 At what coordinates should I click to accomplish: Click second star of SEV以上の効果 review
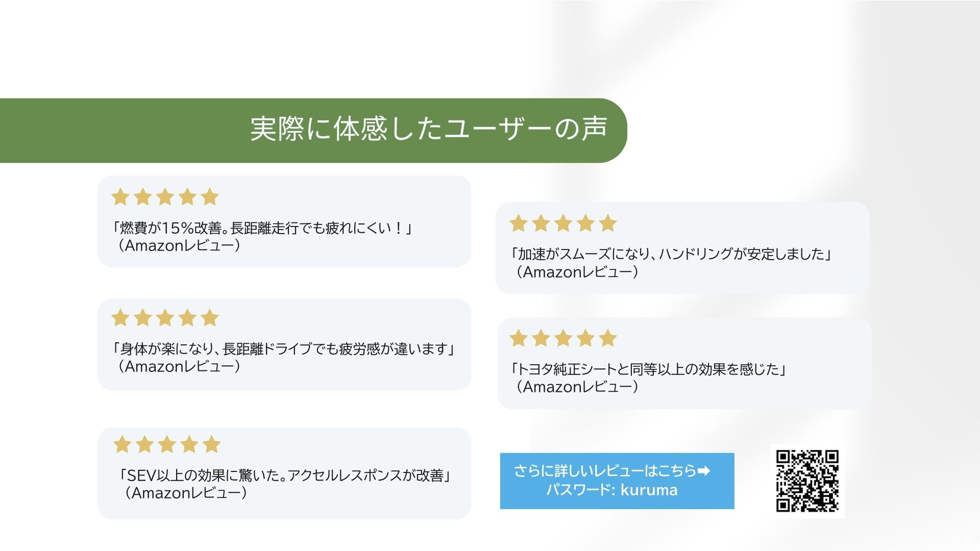click(144, 444)
